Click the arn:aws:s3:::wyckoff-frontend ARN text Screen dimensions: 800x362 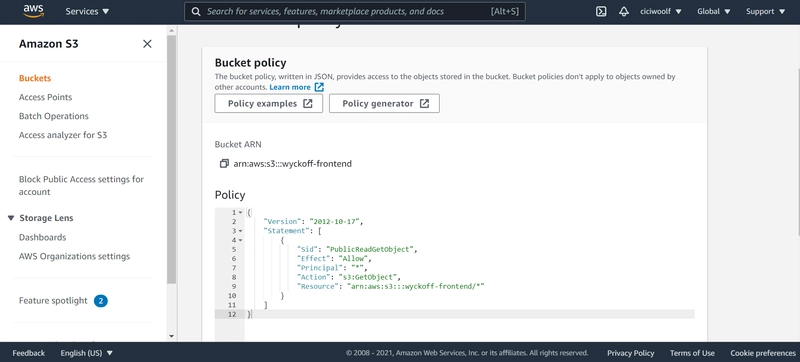click(x=292, y=164)
